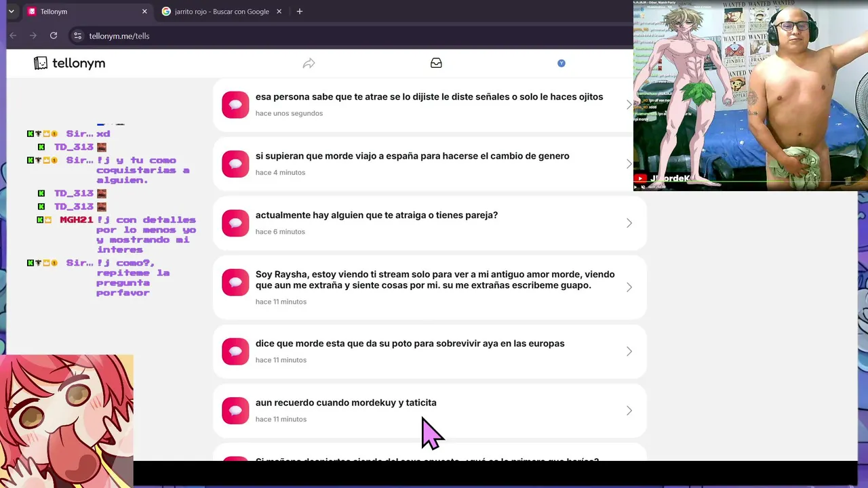Expand the 'Soy Raysha' tell chevron

pos(629,287)
